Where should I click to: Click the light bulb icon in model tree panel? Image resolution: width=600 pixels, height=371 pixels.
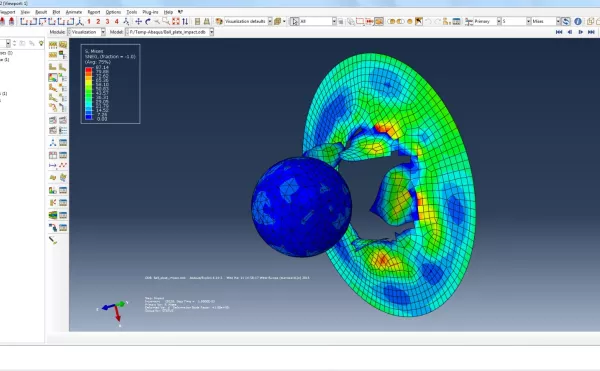(x=41, y=44)
